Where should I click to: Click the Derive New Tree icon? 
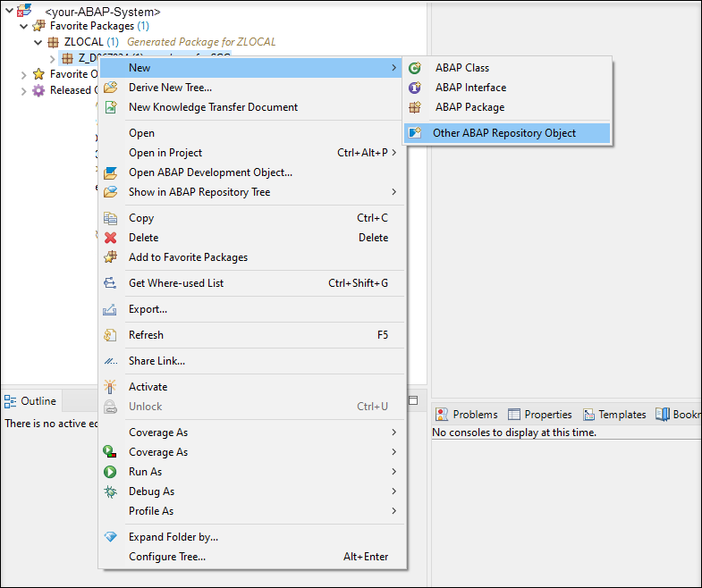click(x=110, y=88)
